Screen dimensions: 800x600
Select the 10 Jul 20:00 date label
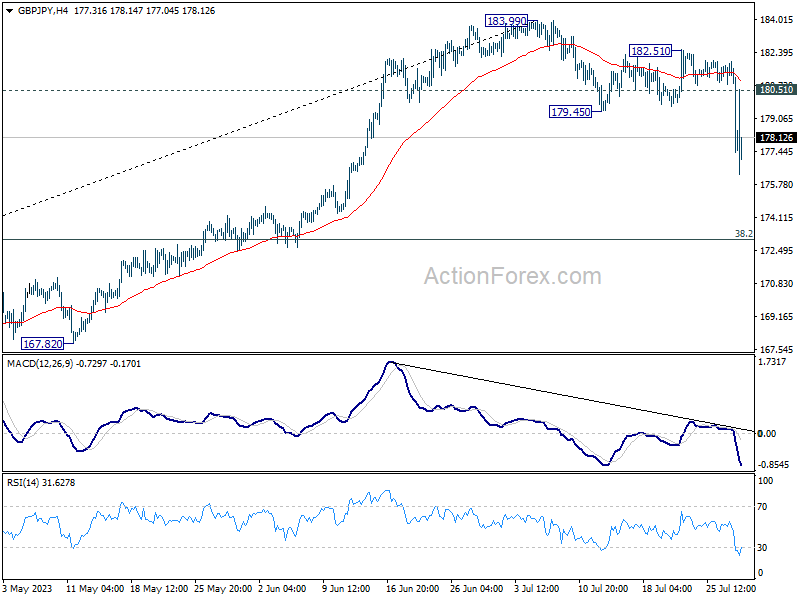[603, 589]
